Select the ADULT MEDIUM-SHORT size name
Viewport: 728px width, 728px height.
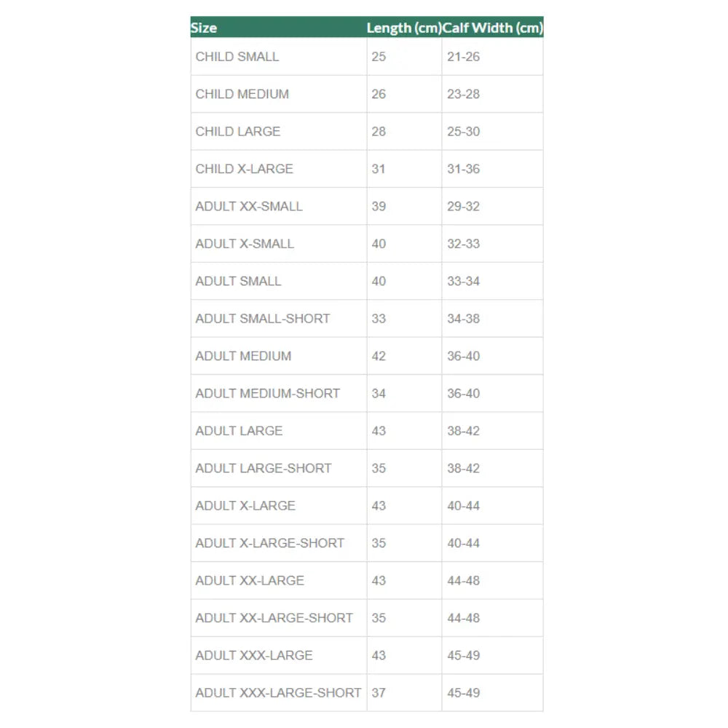pos(268,393)
